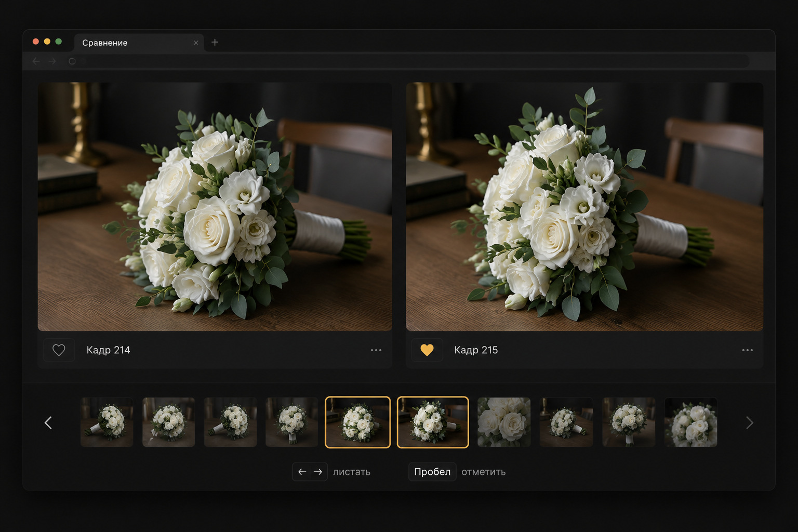Select the last filmstrip thumbnail

pyautogui.click(x=691, y=422)
